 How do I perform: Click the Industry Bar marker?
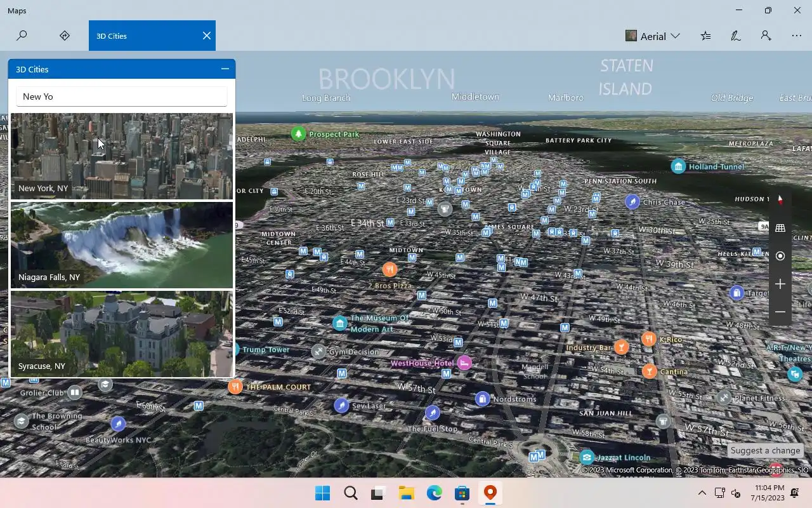(x=622, y=347)
